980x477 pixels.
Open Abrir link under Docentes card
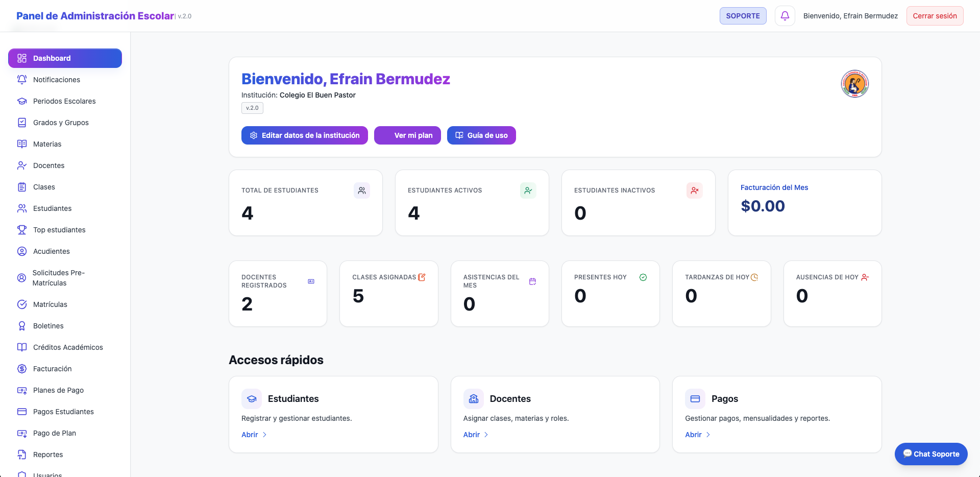[475, 435]
